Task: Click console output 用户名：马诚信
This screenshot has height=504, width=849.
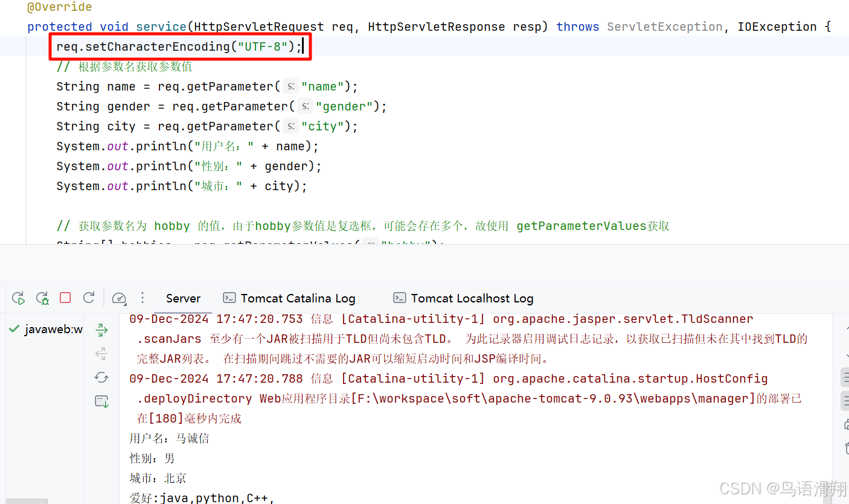Action: click(169, 438)
